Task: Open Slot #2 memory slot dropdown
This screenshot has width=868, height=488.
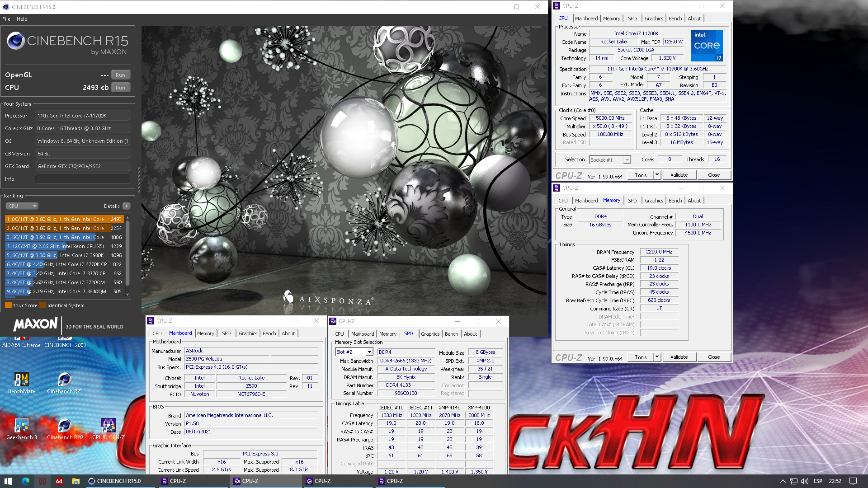Action: pyautogui.click(x=354, y=352)
